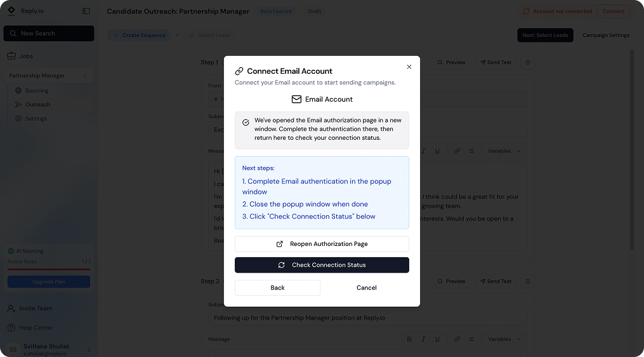This screenshot has width=644, height=357.
Task: Delete Step 2 with the red trash icon
Action: click(x=528, y=281)
